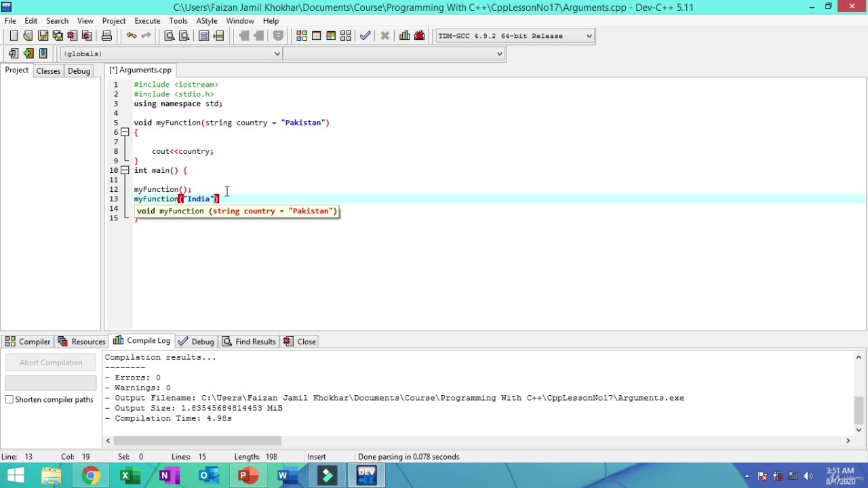Image resolution: width=868 pixels, height=488 pixels.
Task: Click the Goto Line icon
Action: point(218,36)
